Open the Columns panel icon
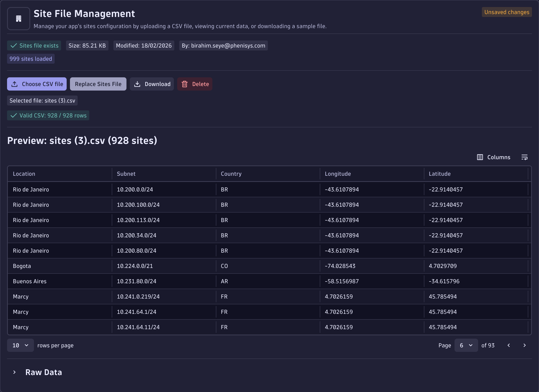The width and height of the screenshot is (539, 392). point(480,157)
